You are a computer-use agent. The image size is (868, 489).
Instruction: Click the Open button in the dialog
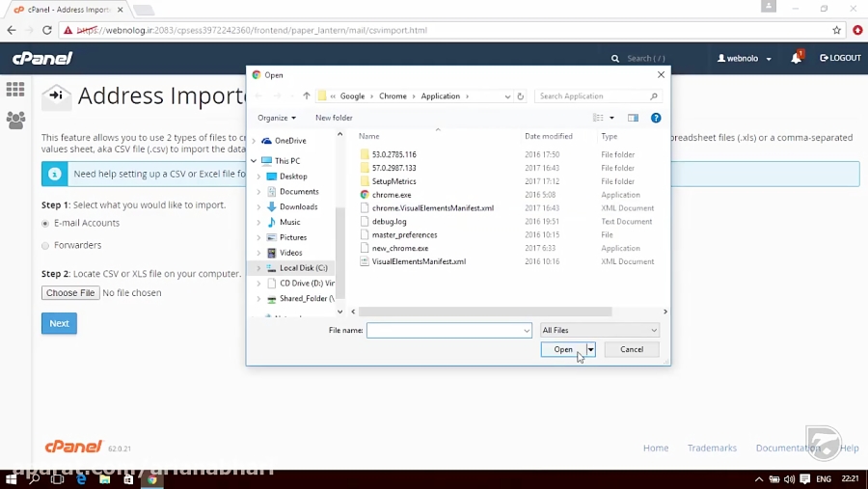coord(563,349)
